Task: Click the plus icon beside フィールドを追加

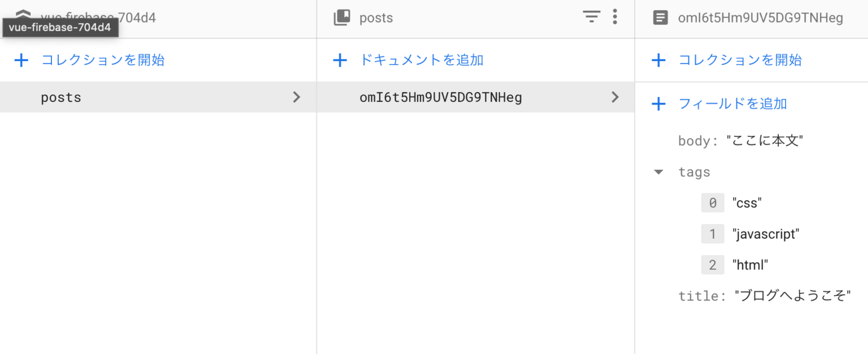Action: click(659, 103)
